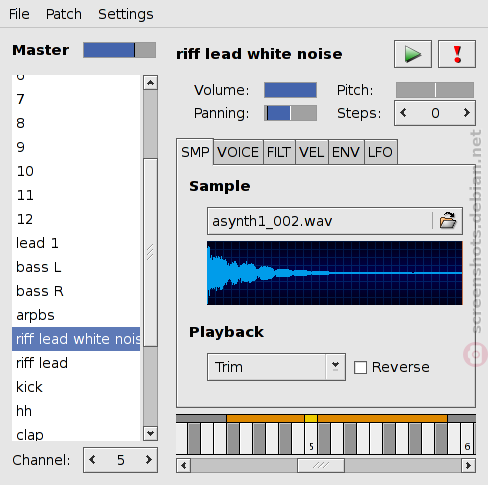This screenshot has width=488, height=485.
Task: Increase Channel number with right arrow
Action: pos(149,460)
